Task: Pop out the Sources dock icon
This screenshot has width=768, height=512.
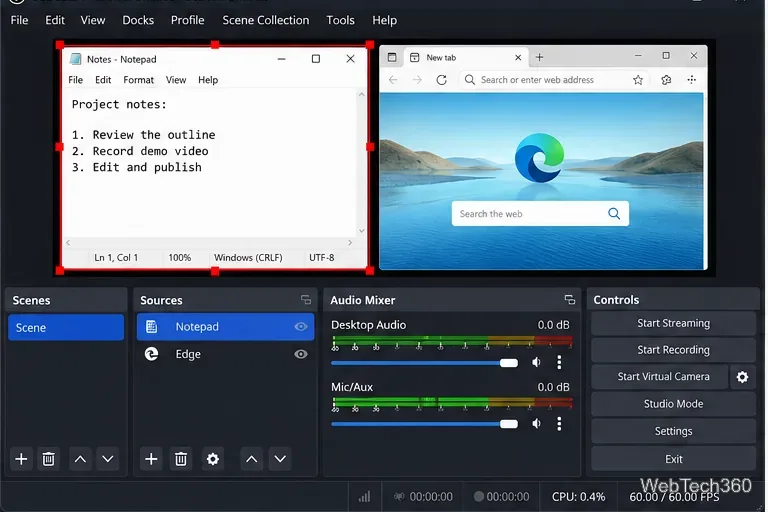Action: (x=306, y=300)
